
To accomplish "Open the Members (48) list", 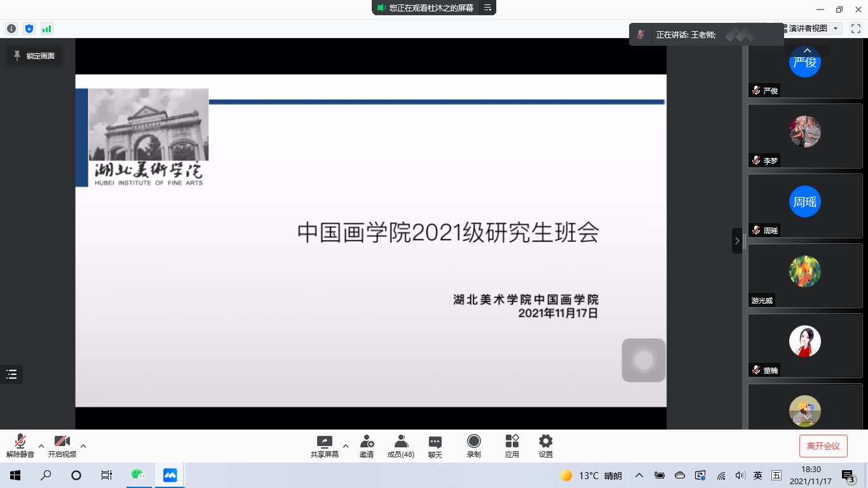I will 401,445.
